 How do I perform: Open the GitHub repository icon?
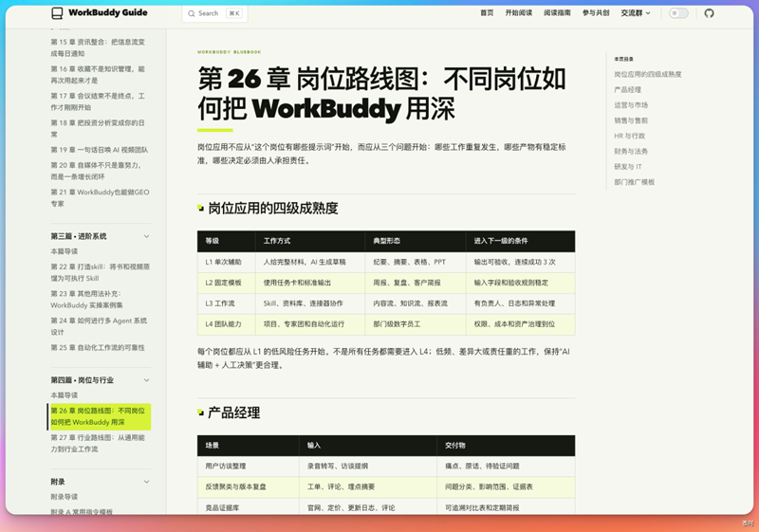click(709, 13)
